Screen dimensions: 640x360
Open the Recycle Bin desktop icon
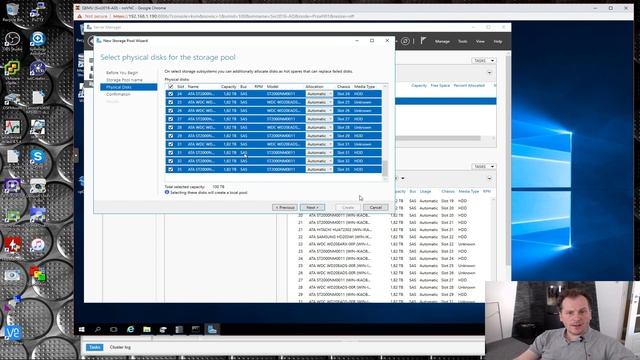pyautogui.click(x=12, y=11)
